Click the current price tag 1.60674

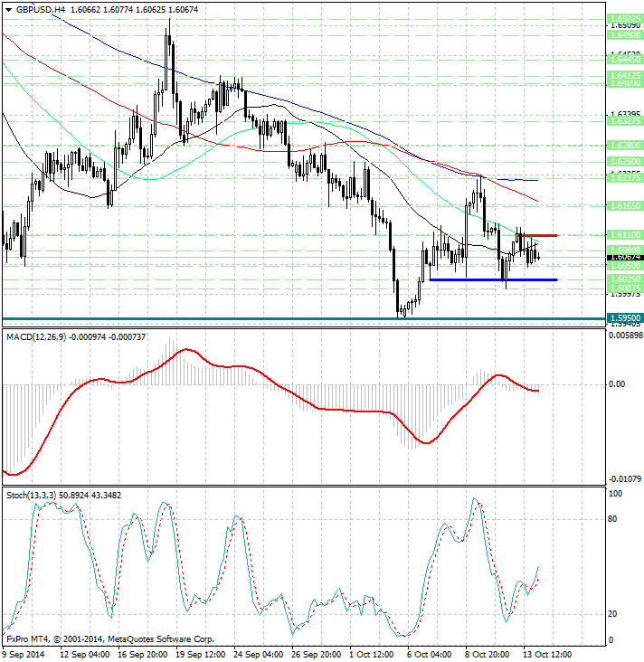[x=625, y=257]
